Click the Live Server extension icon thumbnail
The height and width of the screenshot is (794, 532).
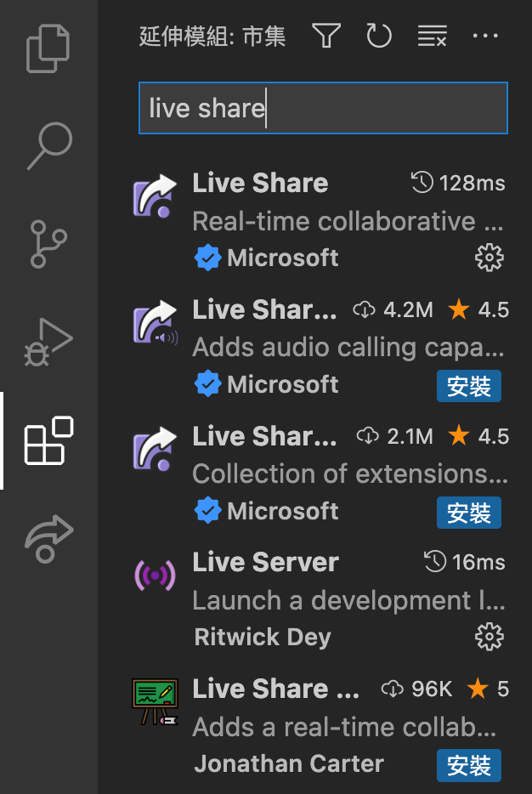[x=156, y=576]
